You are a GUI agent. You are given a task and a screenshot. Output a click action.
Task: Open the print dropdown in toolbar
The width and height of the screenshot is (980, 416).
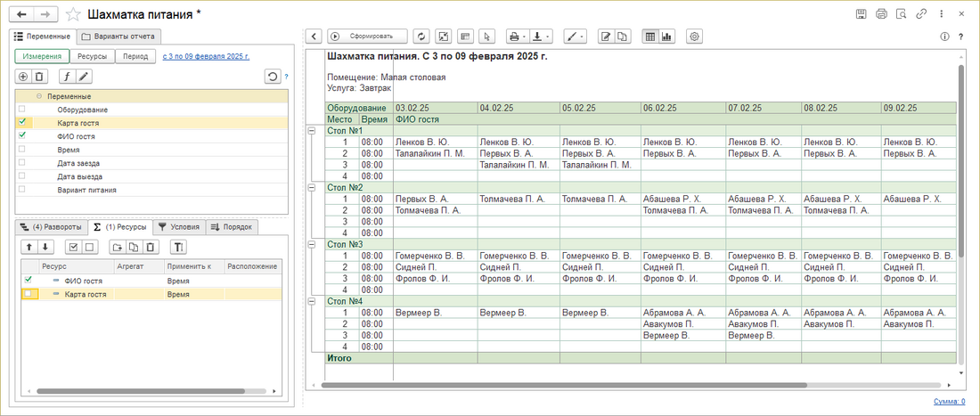click(x=516, y=37)
